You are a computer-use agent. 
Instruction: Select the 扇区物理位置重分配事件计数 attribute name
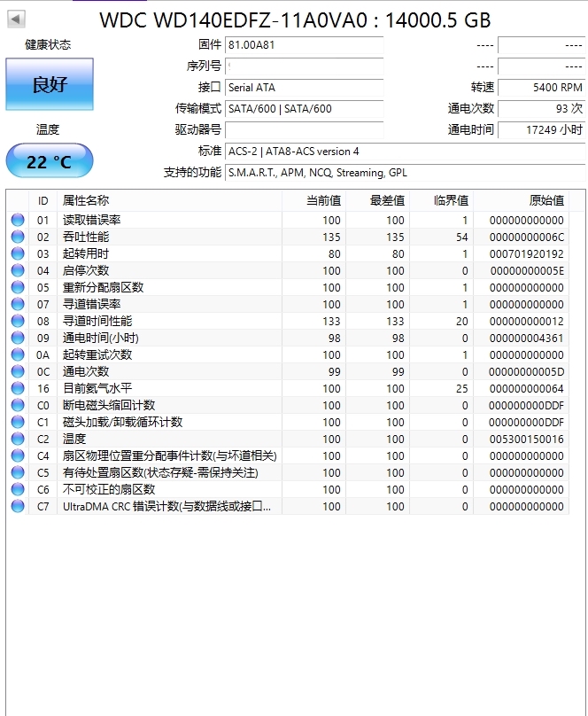pyautogui.click(x=169, y=456)
